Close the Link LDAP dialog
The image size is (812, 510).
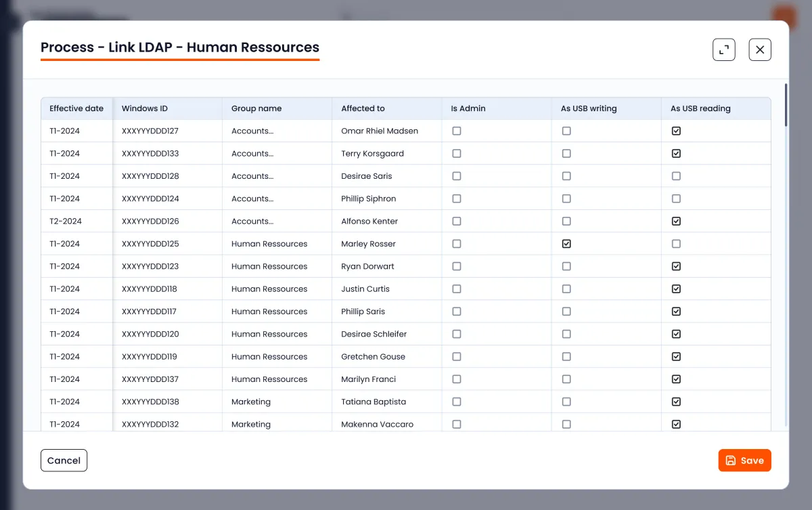point(760,49)
